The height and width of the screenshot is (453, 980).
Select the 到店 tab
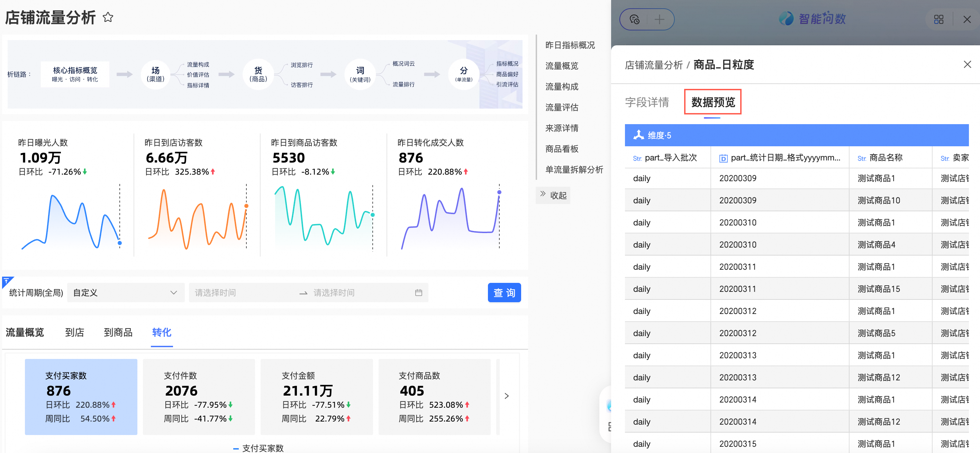point(74,333)
